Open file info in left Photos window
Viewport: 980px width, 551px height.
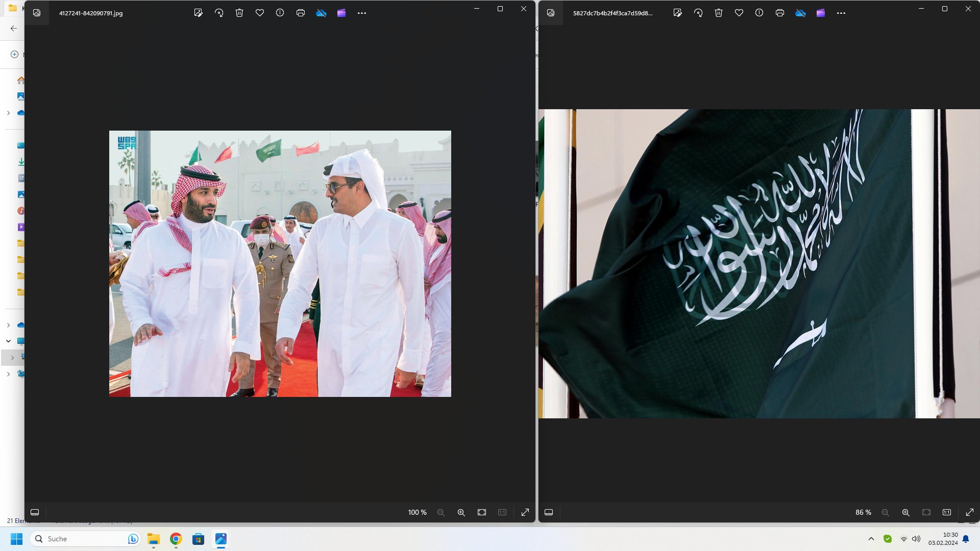(x=280, y=13)
